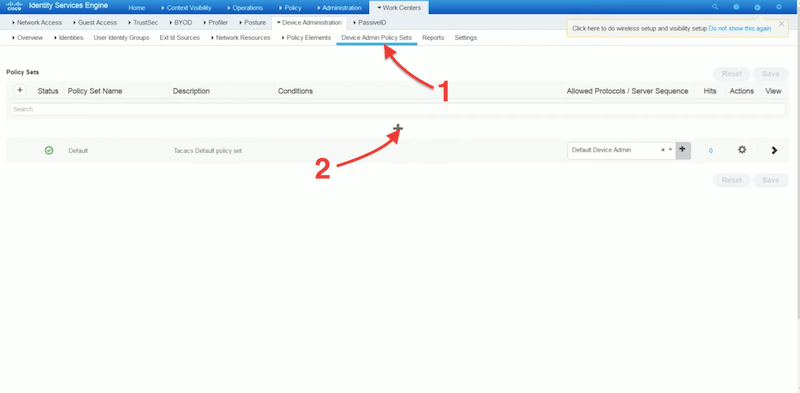Viewport: 800px width, 393px height.
Task: Clear the Default Device Admin selection with the x
Action: pyautogui.click(x=663, y=150)
